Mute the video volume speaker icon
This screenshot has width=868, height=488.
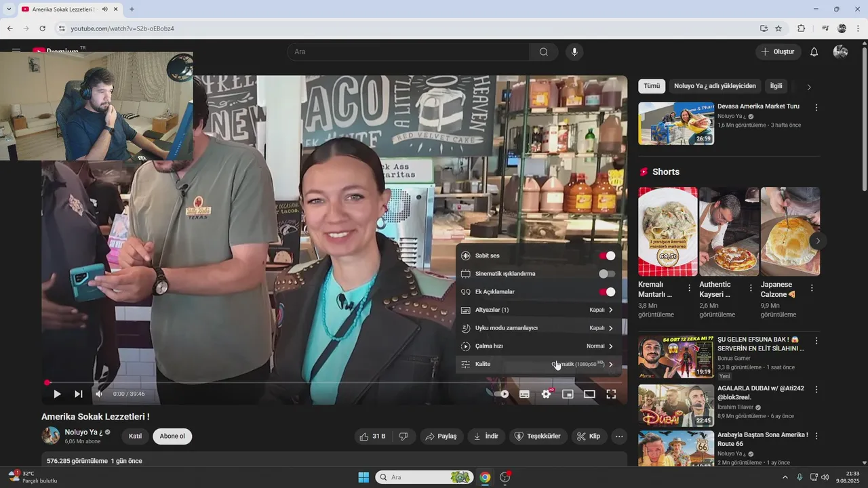[x=99, y=394]
